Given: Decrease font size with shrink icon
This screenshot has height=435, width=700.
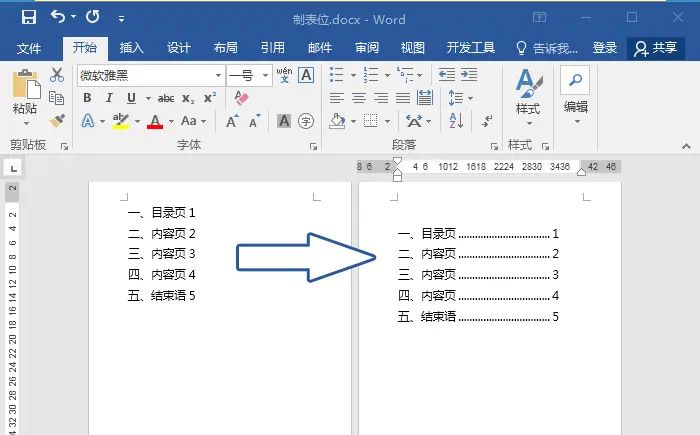Looking at the screenshot, I should (x=254, y=121).
